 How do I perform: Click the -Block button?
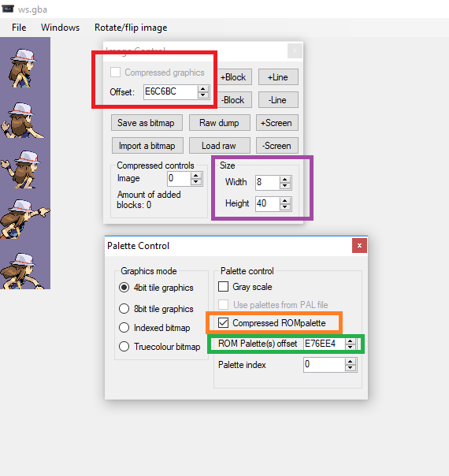pos(235,100)
